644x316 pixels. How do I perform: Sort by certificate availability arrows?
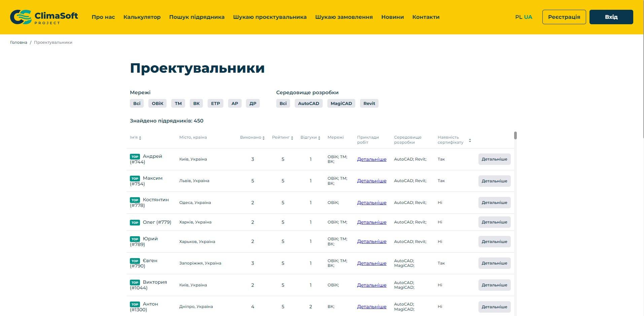click(470, 140)
